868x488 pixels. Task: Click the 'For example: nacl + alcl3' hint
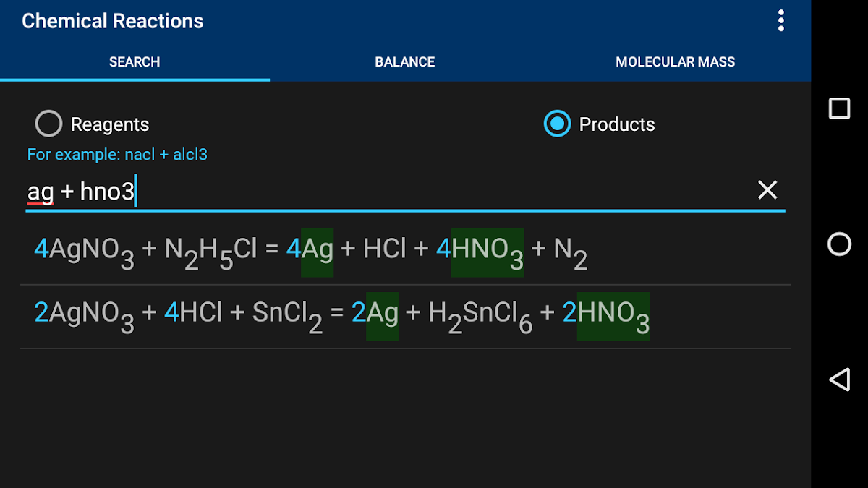point(117,155)
